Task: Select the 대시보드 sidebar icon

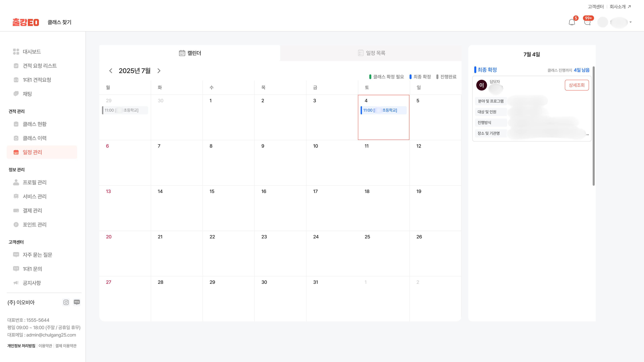Action: pos(16,52)
